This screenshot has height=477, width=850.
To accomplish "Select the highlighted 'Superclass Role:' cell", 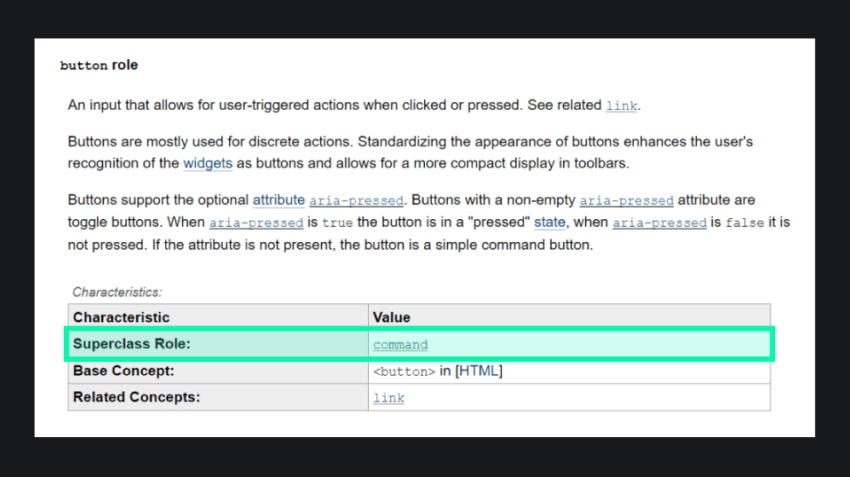I will [218, 344].
